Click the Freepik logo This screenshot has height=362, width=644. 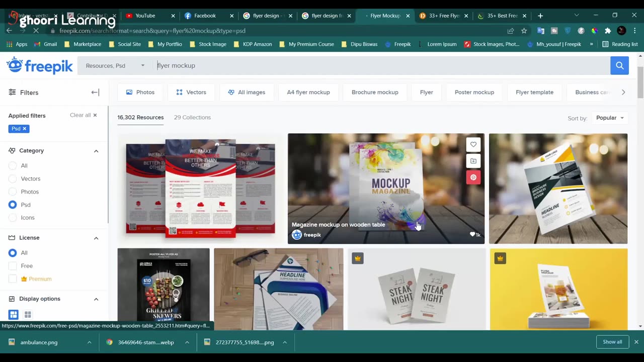coord(39,66)
